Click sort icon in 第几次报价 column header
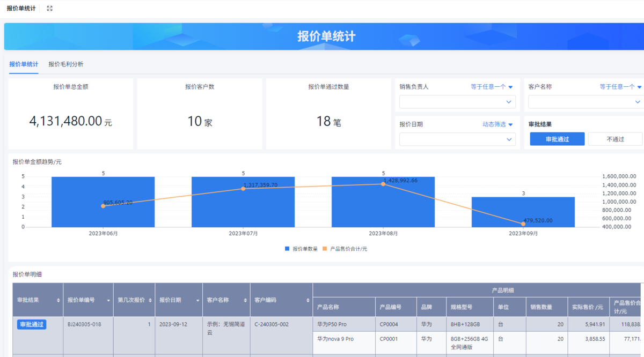644x357 pixels. click(151, 301)
